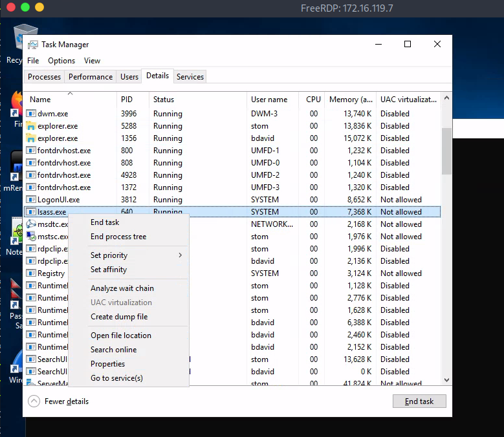Switch to the Users tab
504x437 pixels.
tap(129, 77)
